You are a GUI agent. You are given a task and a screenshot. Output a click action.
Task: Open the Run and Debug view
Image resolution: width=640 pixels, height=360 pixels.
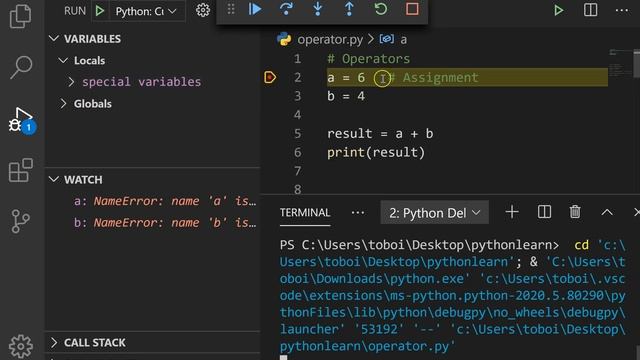point(21,120)
